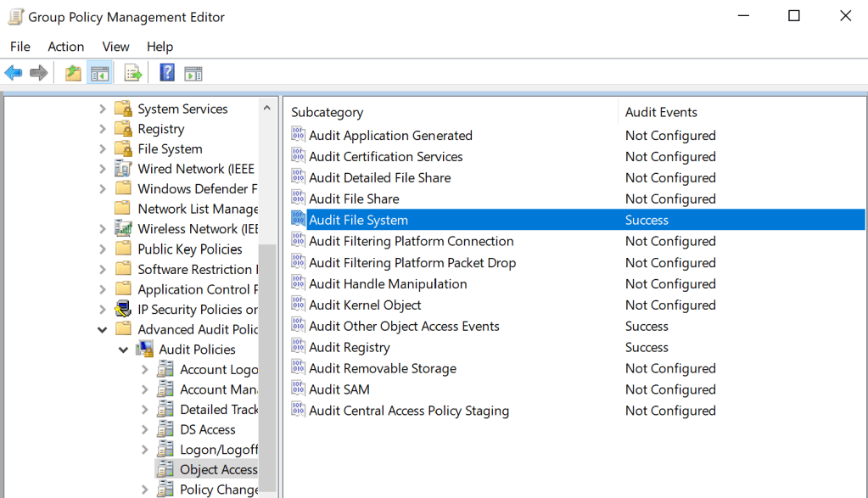868x498 pixels.
Task: Click the Up One Level folder icon
Action: [73, 72]
